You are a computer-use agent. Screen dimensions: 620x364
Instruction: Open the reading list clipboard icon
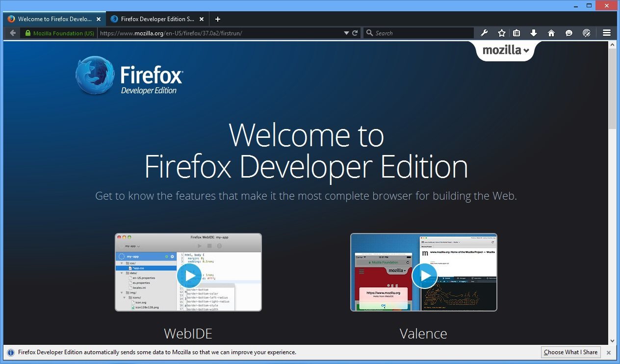(x=516, y=33)
